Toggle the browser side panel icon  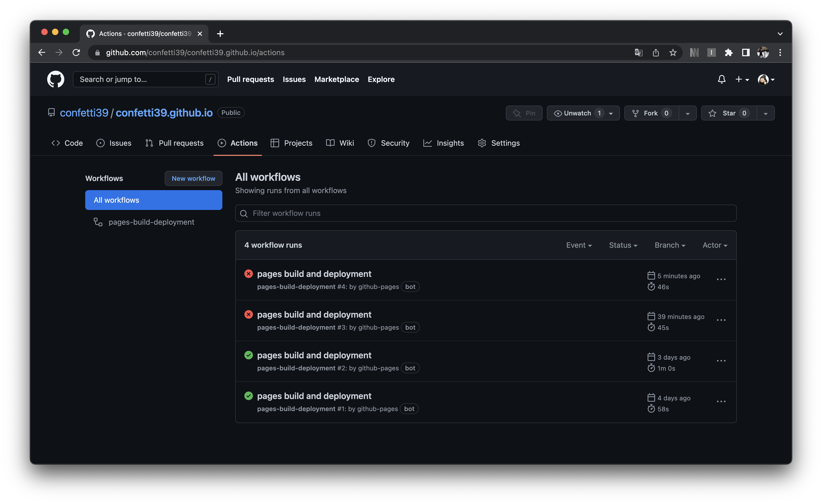point(746,52)
